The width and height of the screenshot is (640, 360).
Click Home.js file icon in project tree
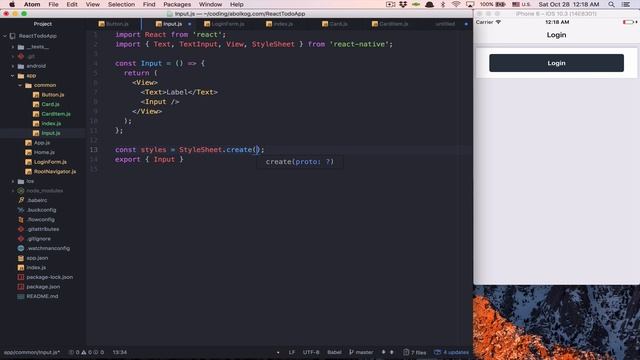(28, 152)
